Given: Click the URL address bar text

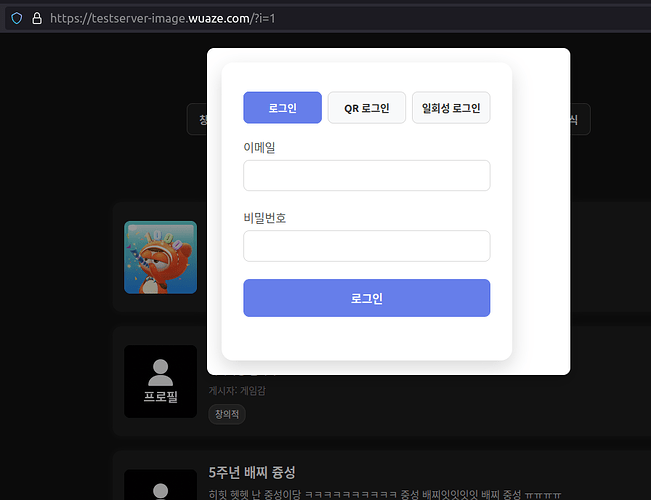Looking at the screenshot, I should click(162, 19).
